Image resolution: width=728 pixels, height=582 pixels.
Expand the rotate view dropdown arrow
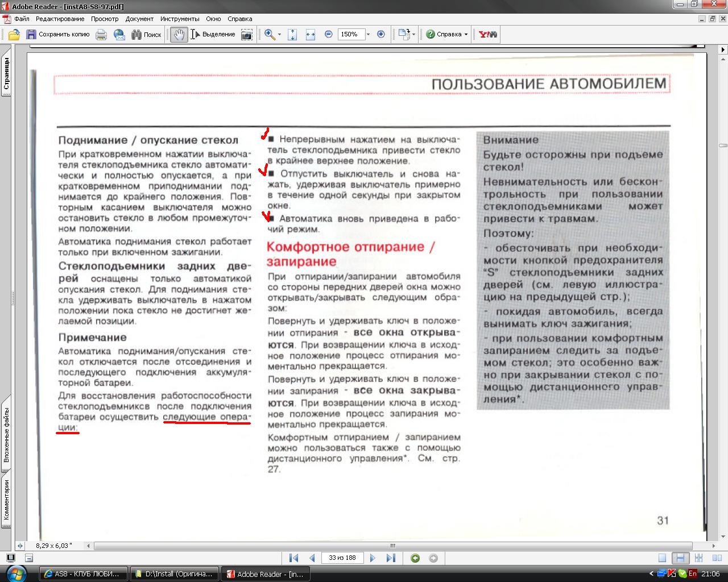pos(413,35)
